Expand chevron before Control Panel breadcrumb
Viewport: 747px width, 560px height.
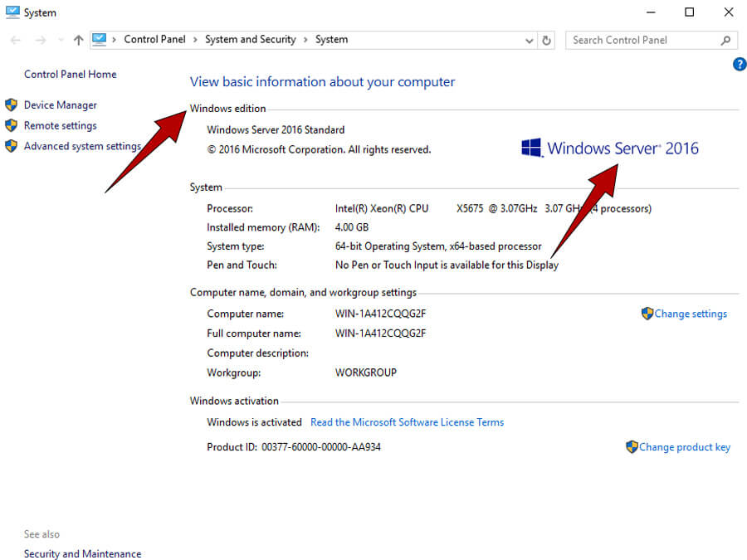[x=115, y=40]
